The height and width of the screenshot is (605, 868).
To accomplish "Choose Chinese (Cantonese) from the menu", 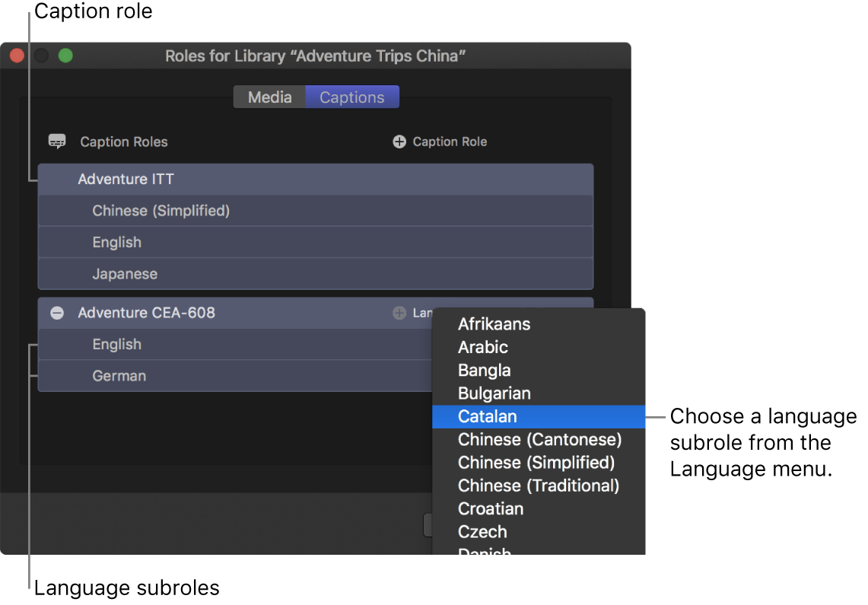I will (539, 439).
